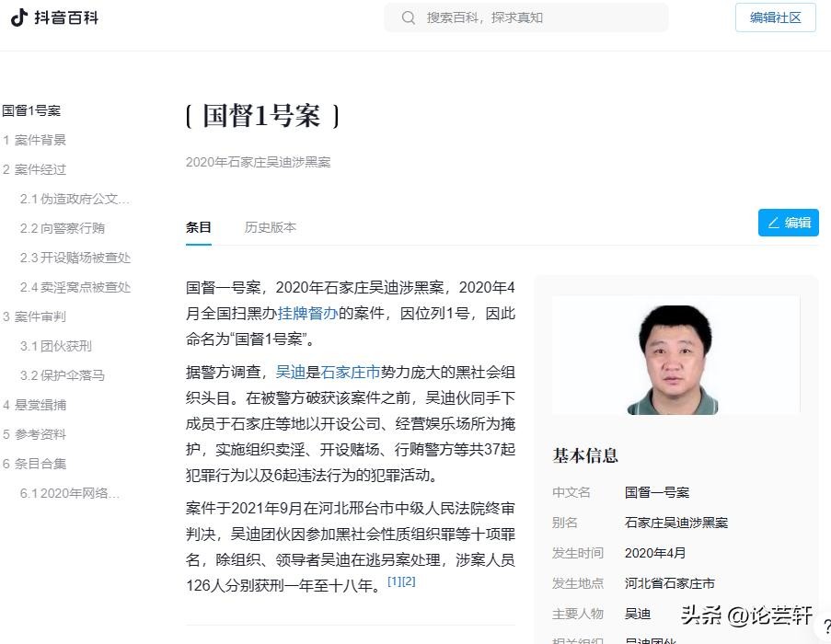The width and height of the screenshot is (831, 644).
Task: Click citation reference [2]
Action: [x=409, y=581]
